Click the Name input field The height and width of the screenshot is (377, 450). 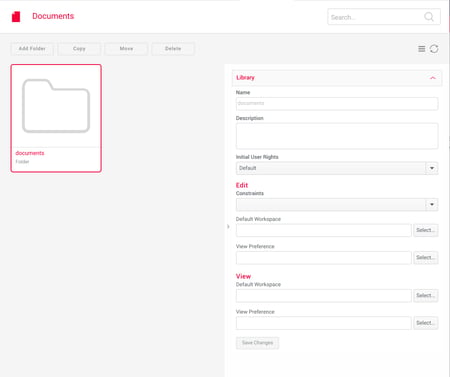(337, 104)
